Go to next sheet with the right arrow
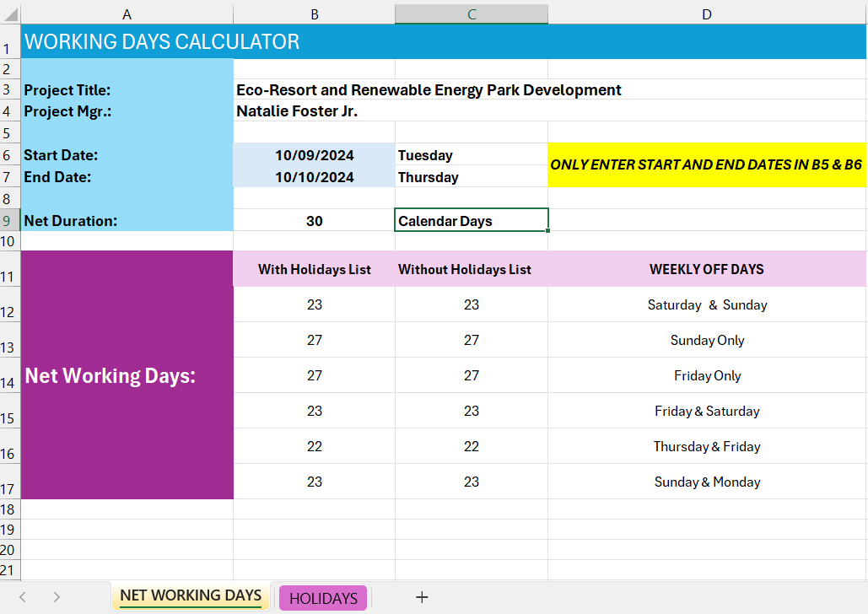Screen dimensions: 868x614 57,597
